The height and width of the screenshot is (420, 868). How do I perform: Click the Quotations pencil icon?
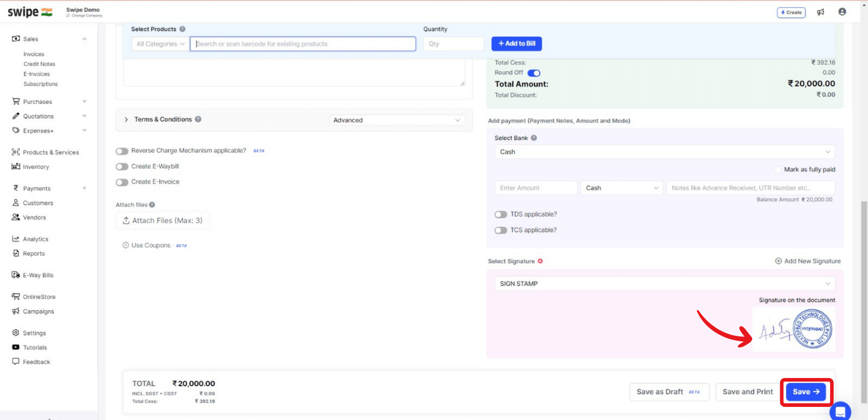[16, 116]
